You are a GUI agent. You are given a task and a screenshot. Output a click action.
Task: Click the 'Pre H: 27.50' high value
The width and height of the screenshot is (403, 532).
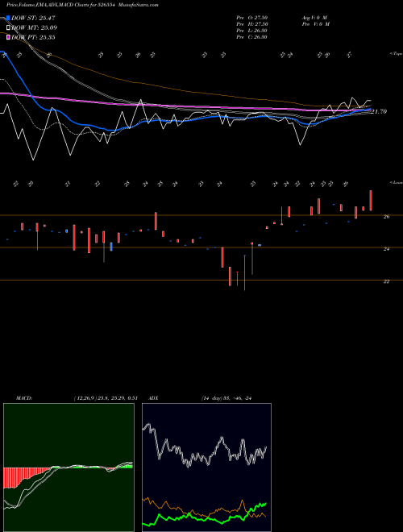[x=252, y=24]
